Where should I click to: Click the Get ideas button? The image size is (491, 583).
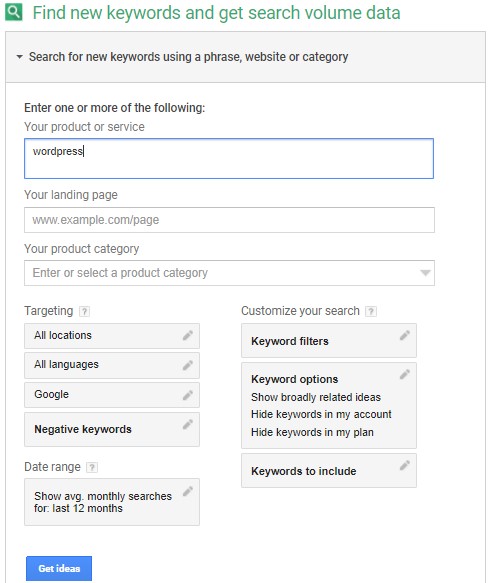[x=59, y=568]
